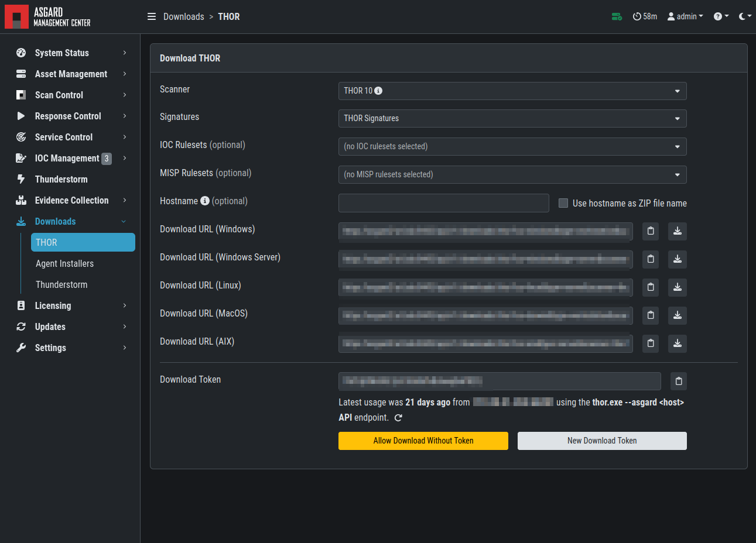Open the MISP Rulesets dropdown
The height and width of the screenshot is (543, 756).
point(512,174)
